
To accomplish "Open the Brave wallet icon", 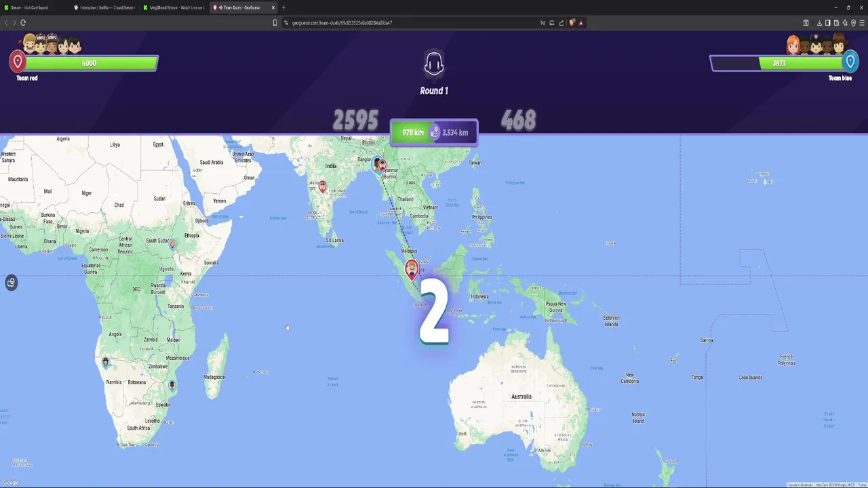I will 836,22.
